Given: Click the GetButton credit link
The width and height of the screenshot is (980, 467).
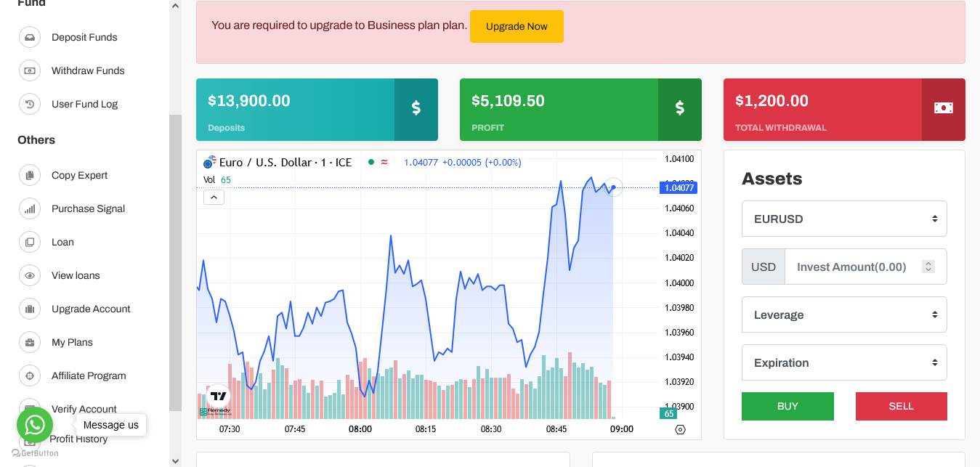Looking at the screenshot, I should click(35, 453).
